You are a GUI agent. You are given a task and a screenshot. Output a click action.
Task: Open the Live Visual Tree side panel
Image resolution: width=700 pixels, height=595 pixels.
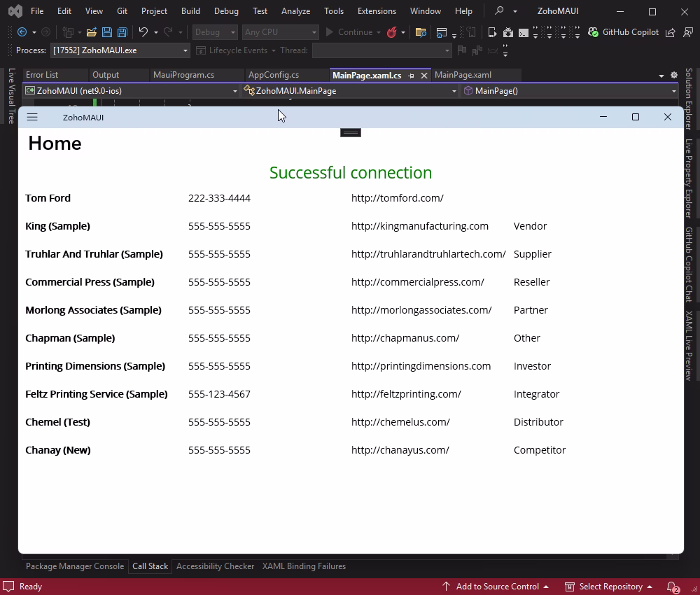coord(12,96)
